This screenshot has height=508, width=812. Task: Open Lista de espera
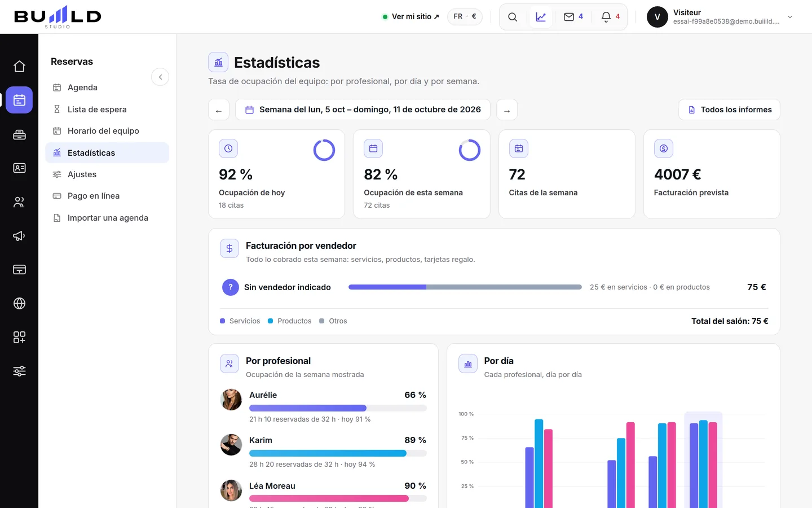coord(107,110)
